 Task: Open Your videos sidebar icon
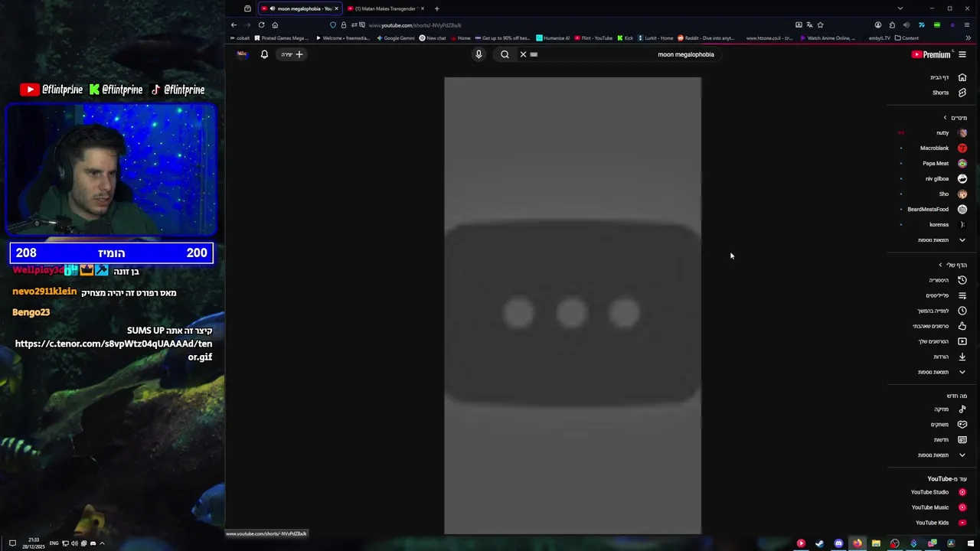click(x=962, y=341)
